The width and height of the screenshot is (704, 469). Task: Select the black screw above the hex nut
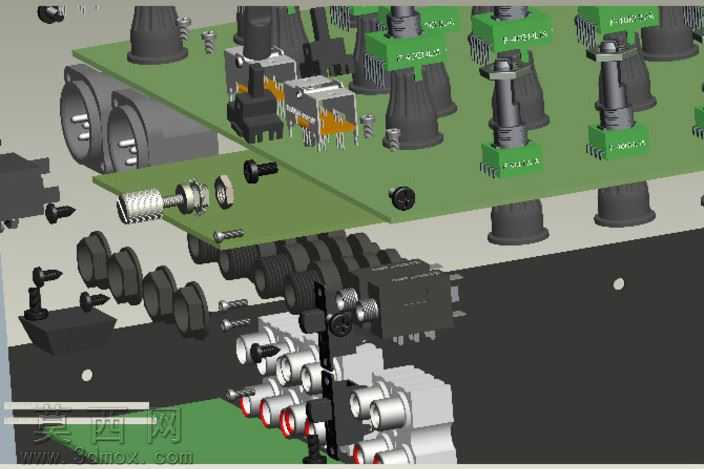coord(260,171)
